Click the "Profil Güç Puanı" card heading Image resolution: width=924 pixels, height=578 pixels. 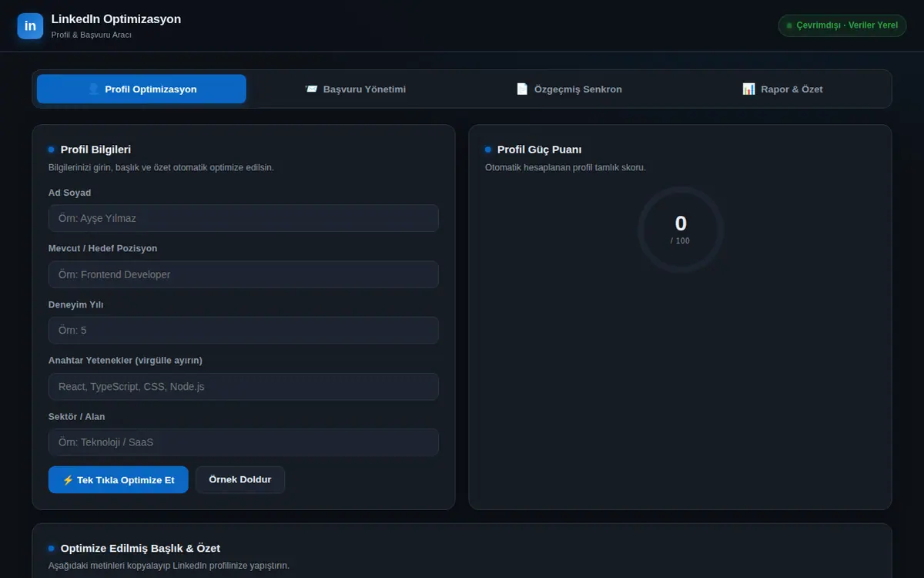click(539, 150)
